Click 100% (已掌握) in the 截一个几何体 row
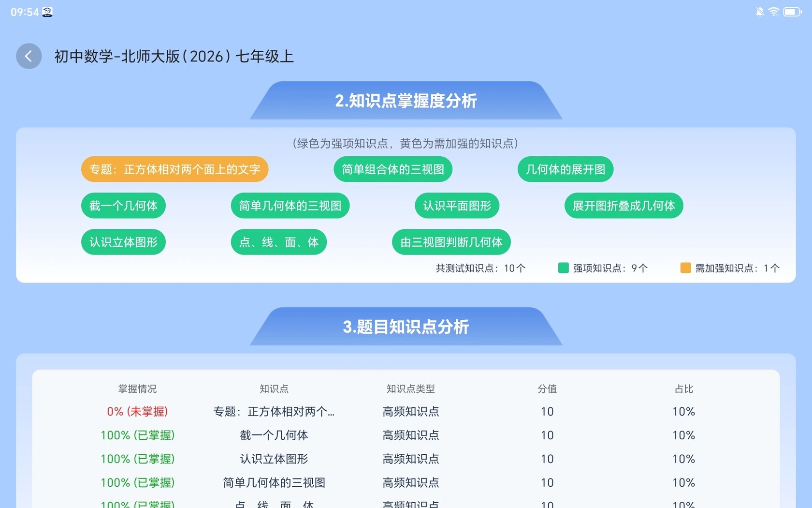The height and width of the screenshot is (508, 812). (x=137, y=435)
